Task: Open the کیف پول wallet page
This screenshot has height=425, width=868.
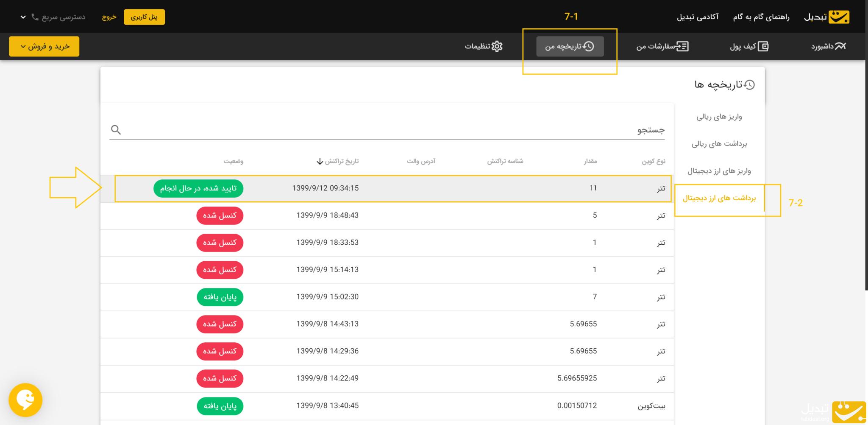Action: 749,46
